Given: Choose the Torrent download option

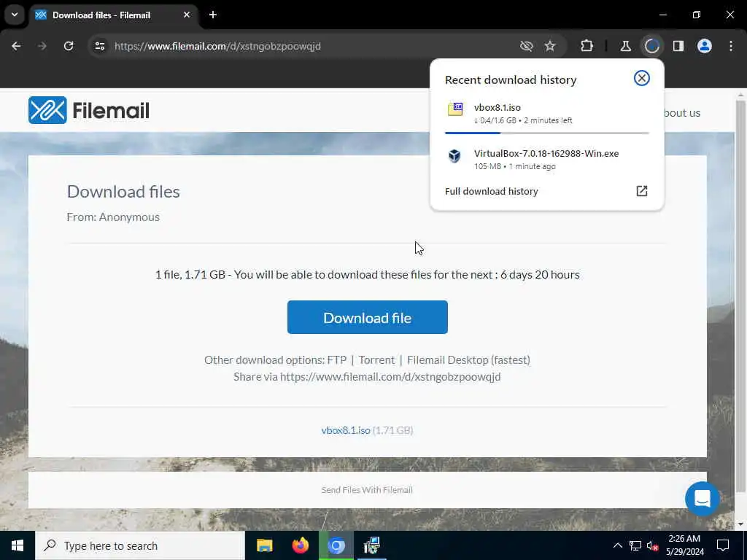Looking at the screenshot, I should point(376,360).
